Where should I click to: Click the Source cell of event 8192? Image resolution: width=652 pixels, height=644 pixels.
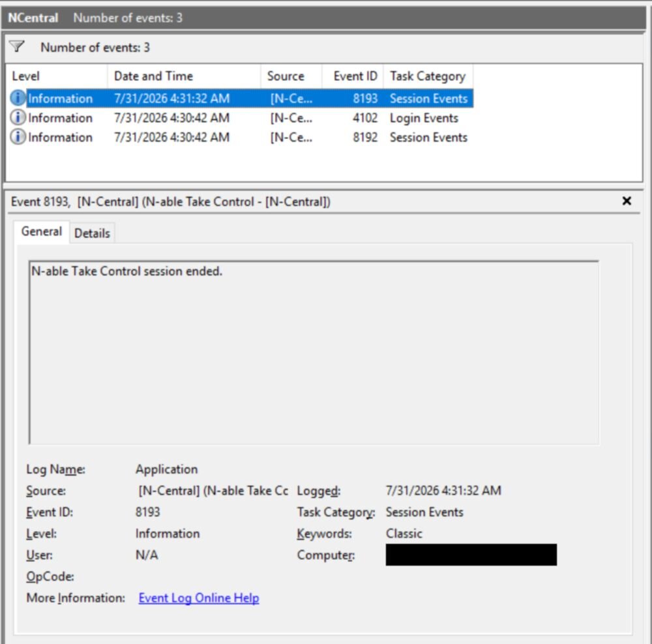291,137
